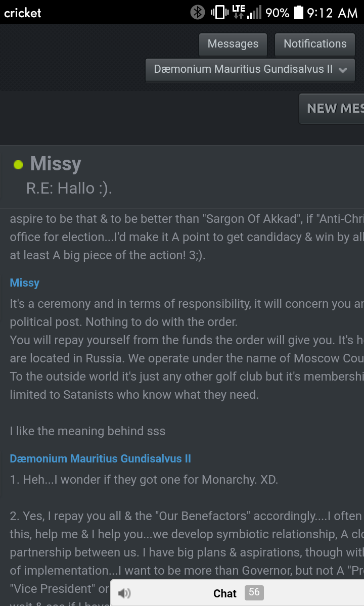This screenshot has height=606, width=364.
Task: Open Missy's profile from conversation header
Action: click(56, 164)
